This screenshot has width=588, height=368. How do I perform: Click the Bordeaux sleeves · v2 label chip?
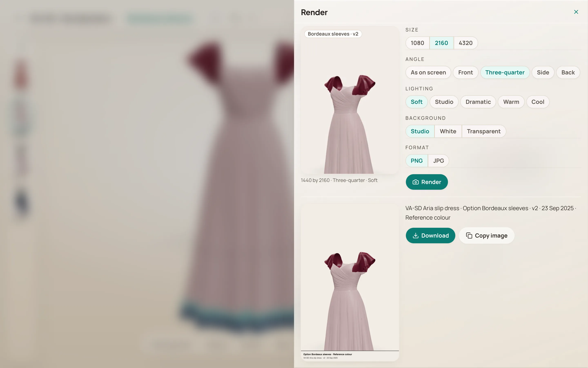[x=333, y=34]
